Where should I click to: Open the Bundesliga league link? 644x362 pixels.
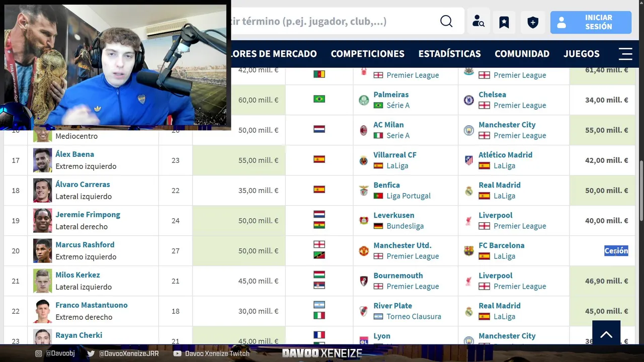coord(405,226)
